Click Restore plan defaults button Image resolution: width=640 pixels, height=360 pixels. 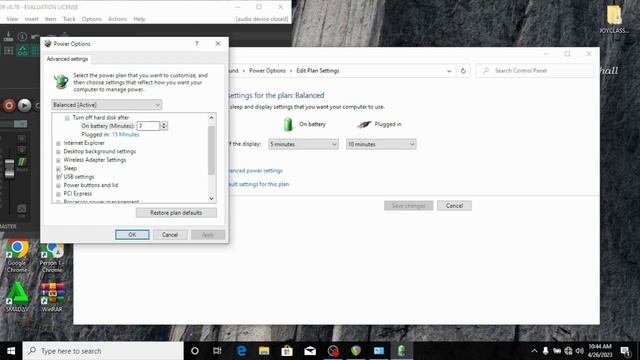(x=176, y=213)
